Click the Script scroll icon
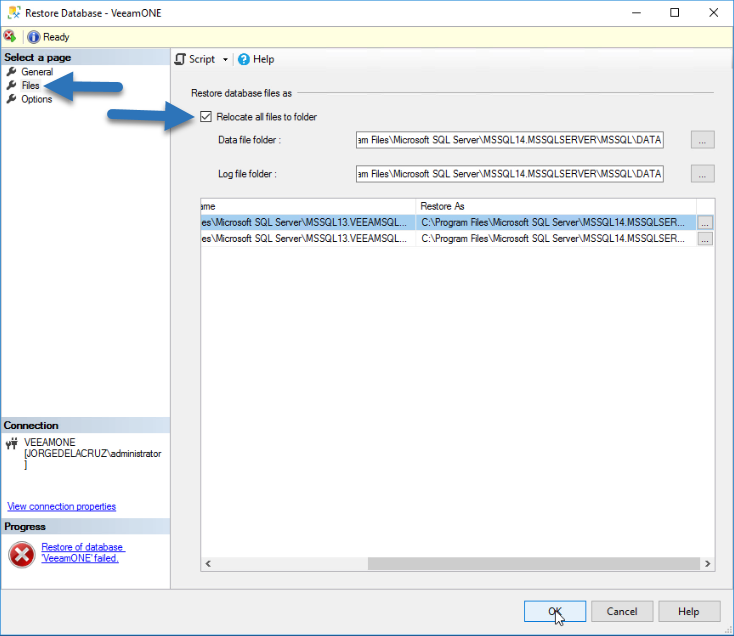 [180, 59]
